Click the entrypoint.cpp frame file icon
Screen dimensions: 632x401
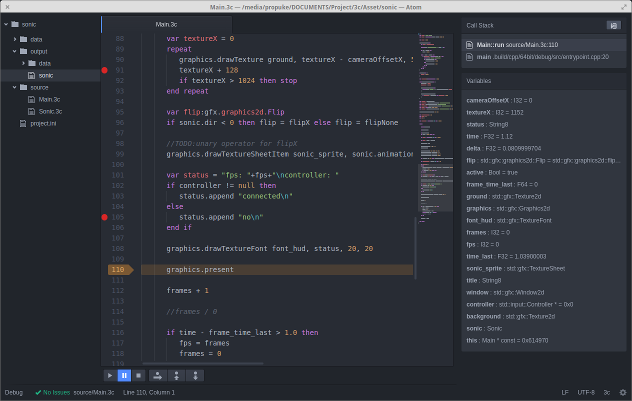point(469,57)
